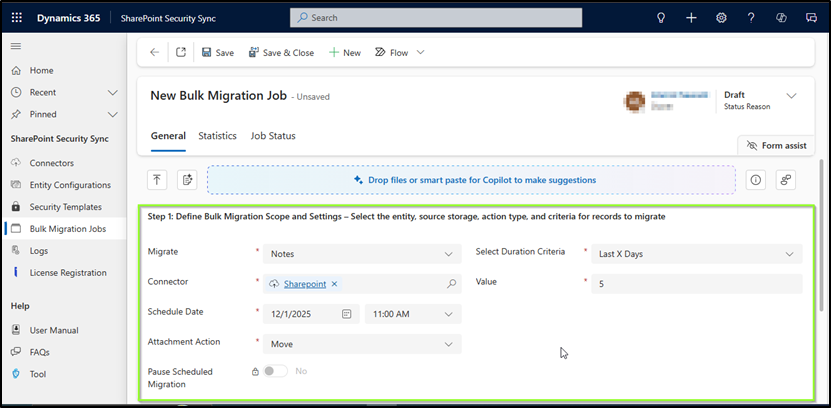The height and width of the screenshot is (408, 831).
Task: Click the Value input field
Action: 695,284
